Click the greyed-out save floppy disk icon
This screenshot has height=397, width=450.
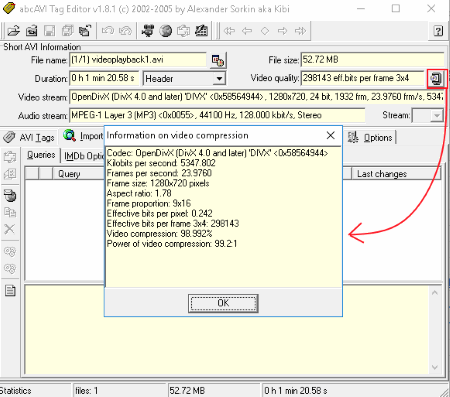pos(50,31)
